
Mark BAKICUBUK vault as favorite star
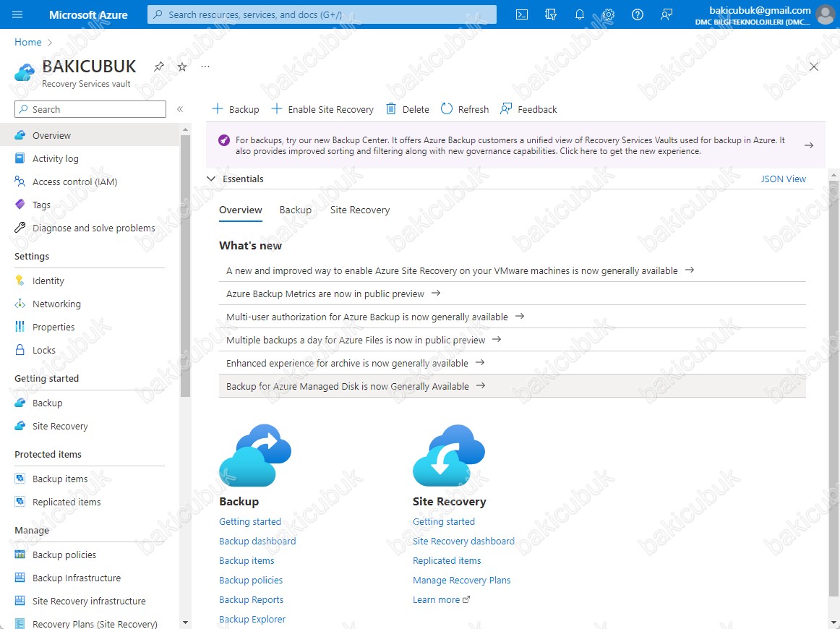click(x=182, y=67)
